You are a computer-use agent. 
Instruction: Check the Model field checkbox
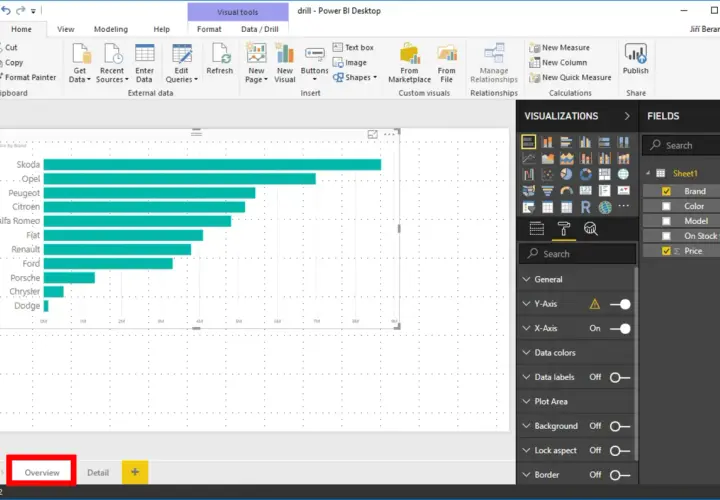(666, 221)
